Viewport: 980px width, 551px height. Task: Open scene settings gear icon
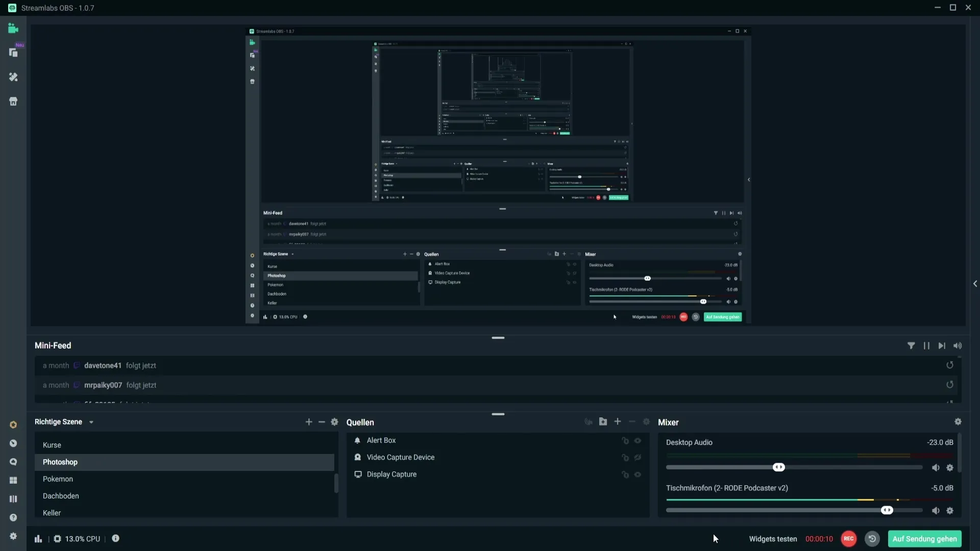coord(334,422)
